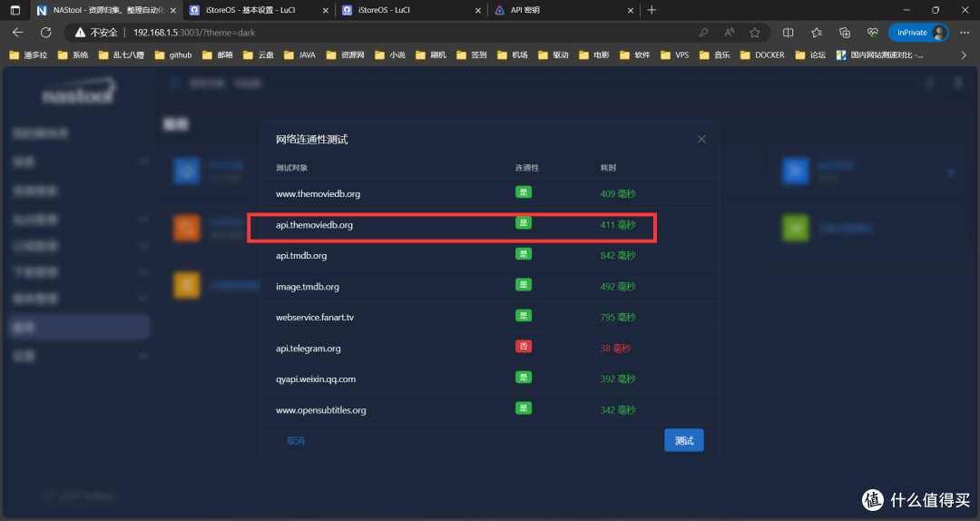Select the www.themoviedb.org row text

coord(318,194)
